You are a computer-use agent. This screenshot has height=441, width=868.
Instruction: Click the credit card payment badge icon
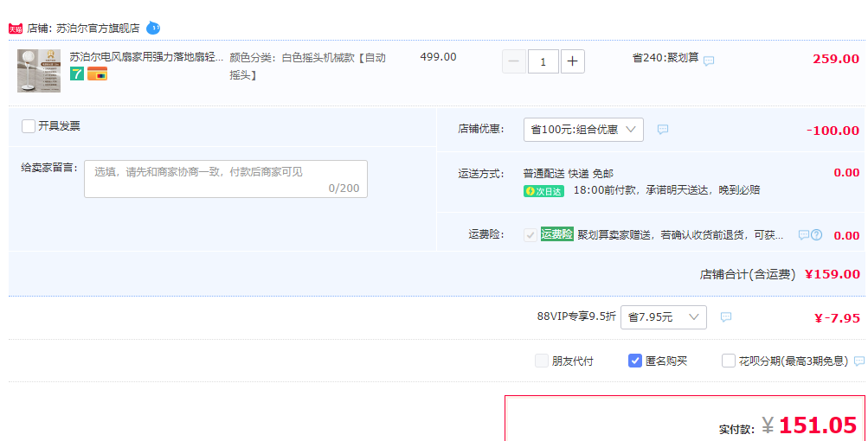coord(98,73)
